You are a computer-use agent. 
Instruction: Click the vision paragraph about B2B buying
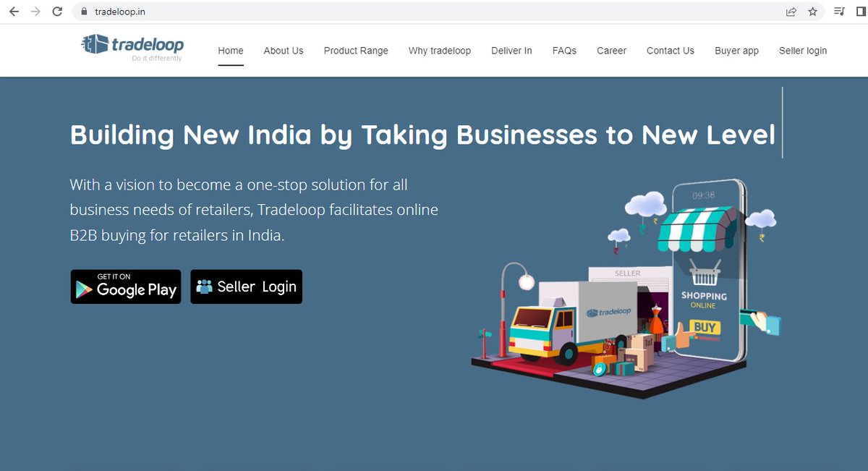[x=254, y=210]
